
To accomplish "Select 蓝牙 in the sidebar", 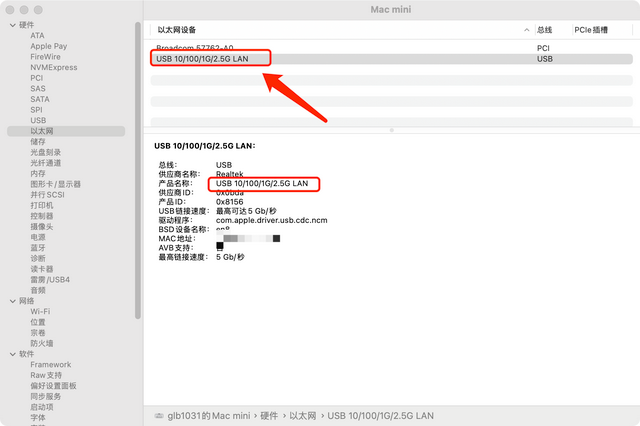I will (x=38, y=248).
